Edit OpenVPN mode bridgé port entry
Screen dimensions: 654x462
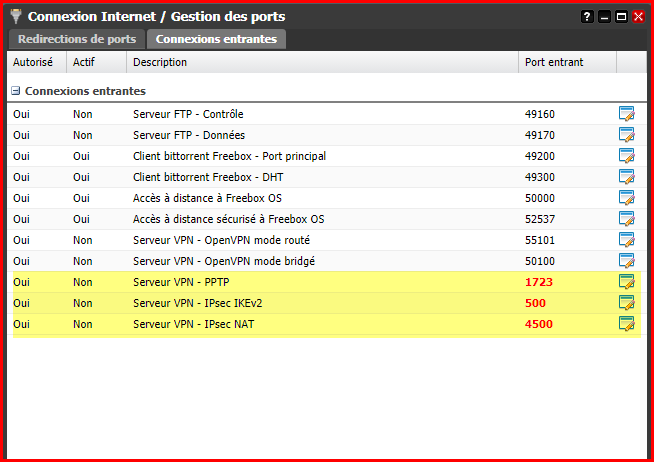click(x=626, y=261)
